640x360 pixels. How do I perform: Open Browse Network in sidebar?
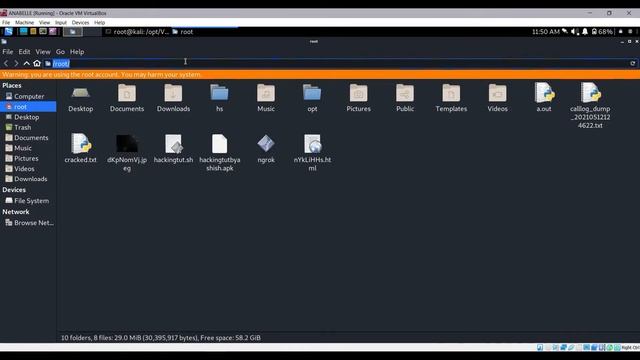(28, 223)
